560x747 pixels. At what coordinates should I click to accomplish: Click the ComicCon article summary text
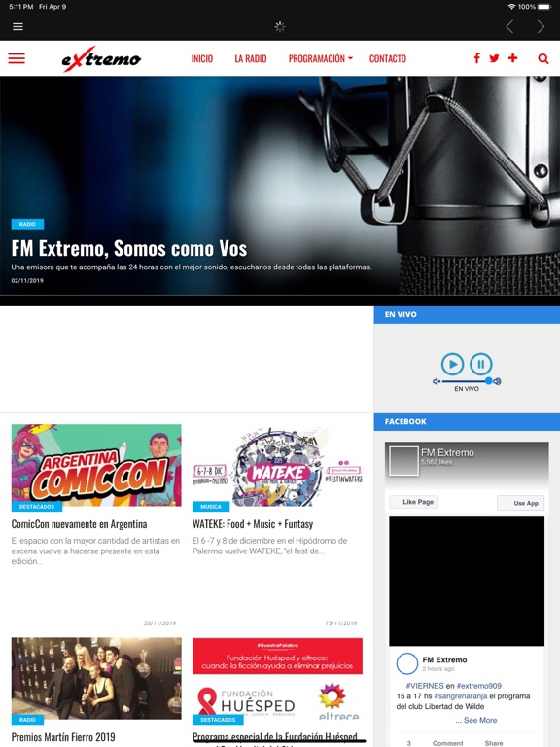point(95,551)
